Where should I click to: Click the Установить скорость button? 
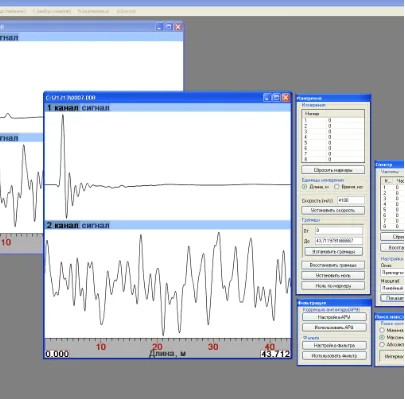pos(333,210)
